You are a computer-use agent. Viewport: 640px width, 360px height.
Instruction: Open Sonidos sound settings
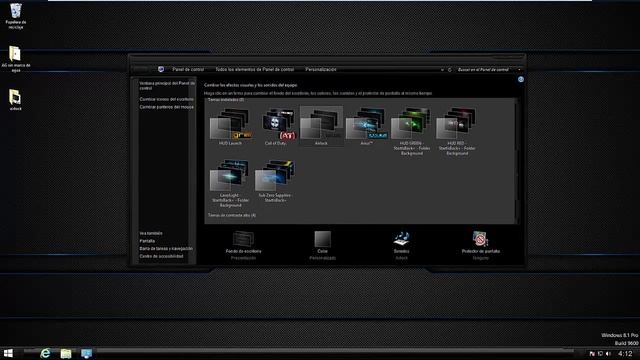tap(402, 245)
